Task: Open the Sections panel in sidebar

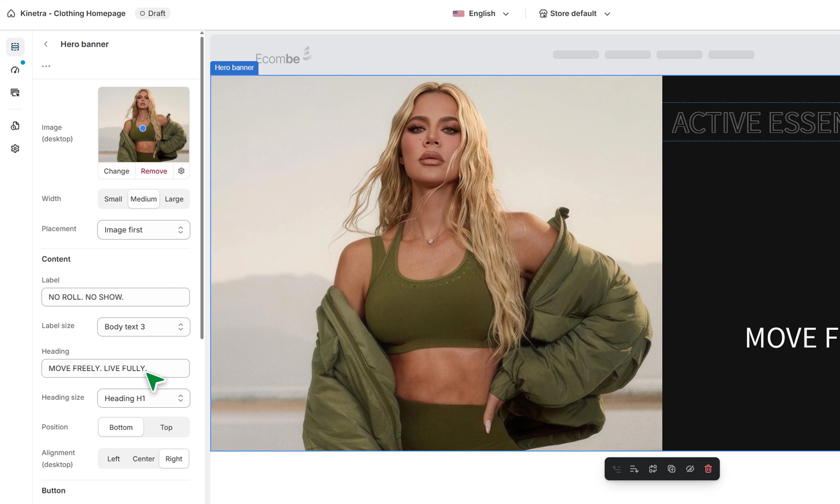Action: click(15, 47)
